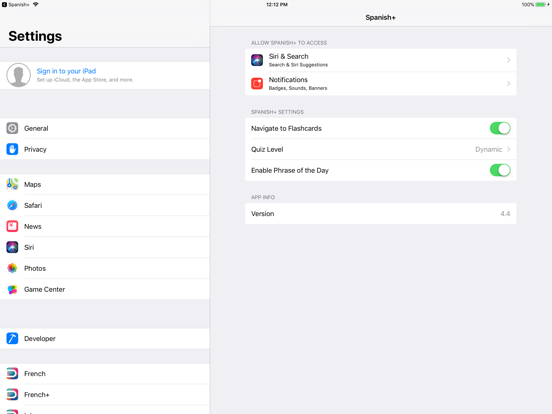Tap the red Notifications icon
The width and height of the screenshot is (552, 414).
tap(257, 84)
